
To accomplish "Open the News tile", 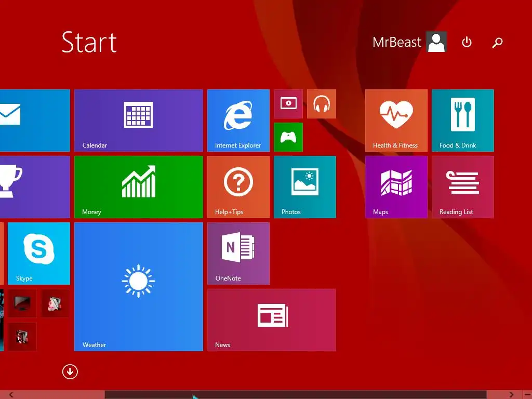I will [x=271, y=320].
